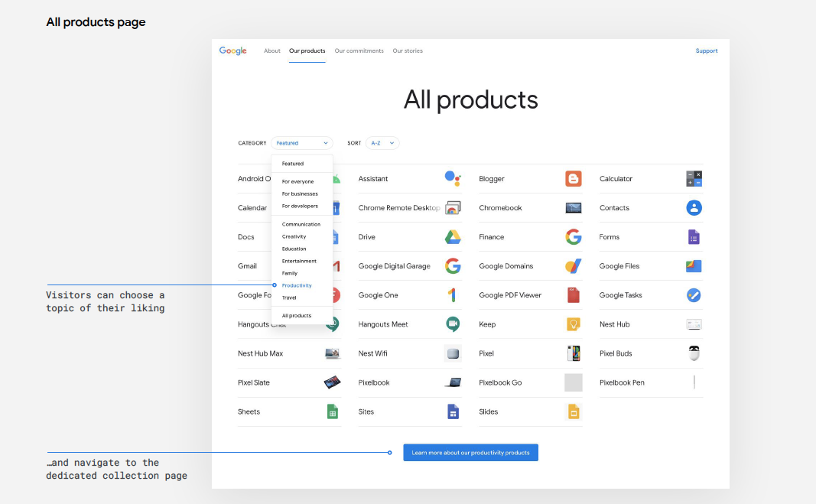This screenshot has height=504, width=816.
Task: Select For developers category option
Action: (300, 206)
